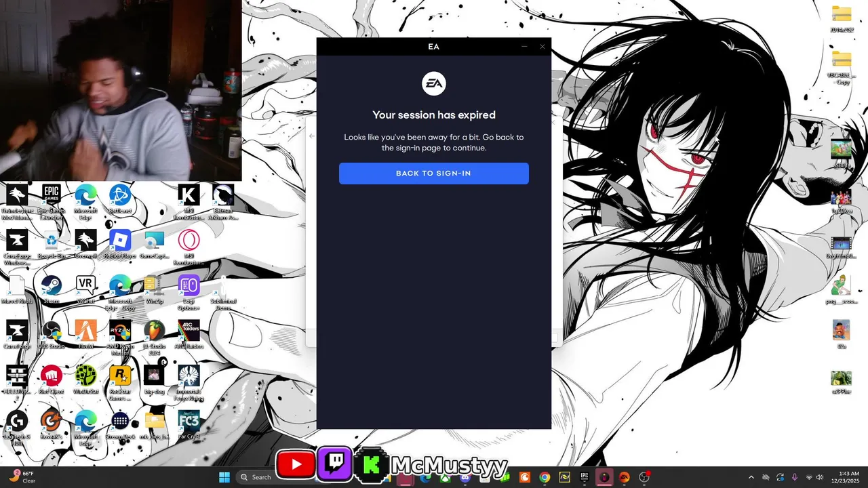
Task: Launch ARC Raiders desktop shortcut
Action: (189, 335)
